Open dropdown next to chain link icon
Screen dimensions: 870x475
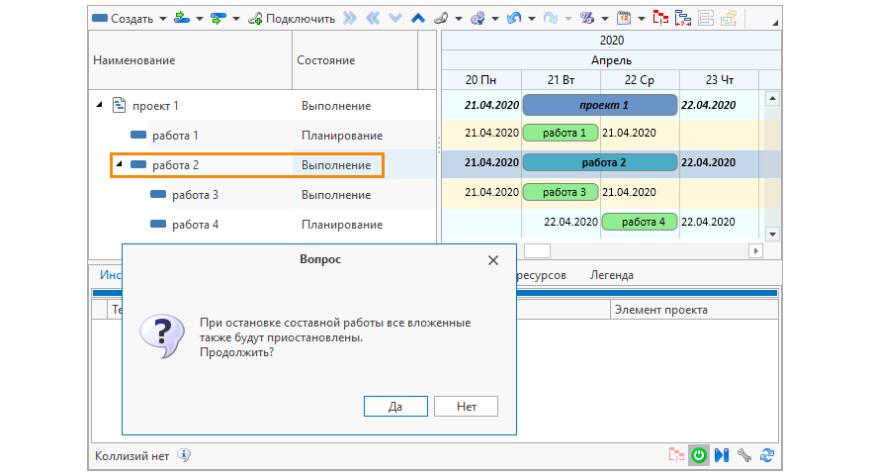click(x=458, y=18)
